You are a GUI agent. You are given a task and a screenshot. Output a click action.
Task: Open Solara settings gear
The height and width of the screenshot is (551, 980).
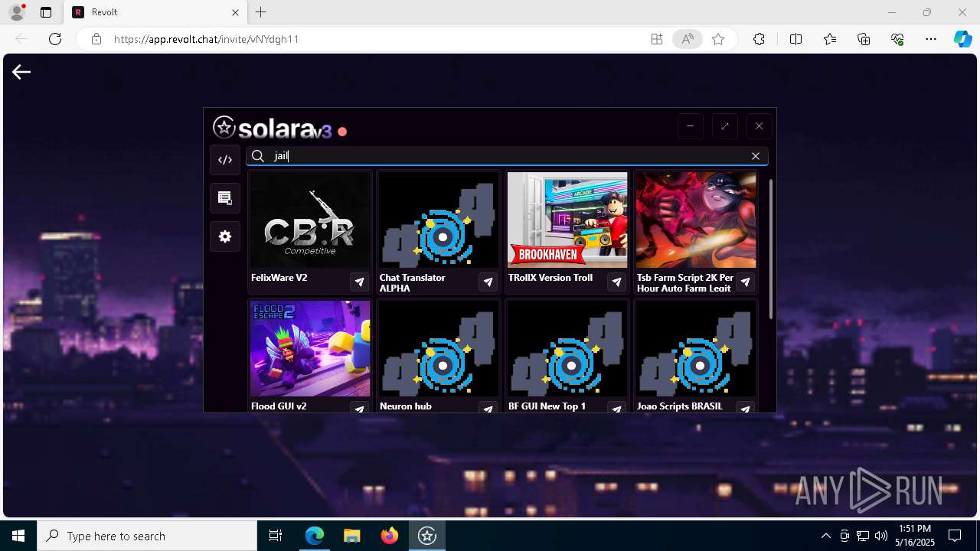225,236
